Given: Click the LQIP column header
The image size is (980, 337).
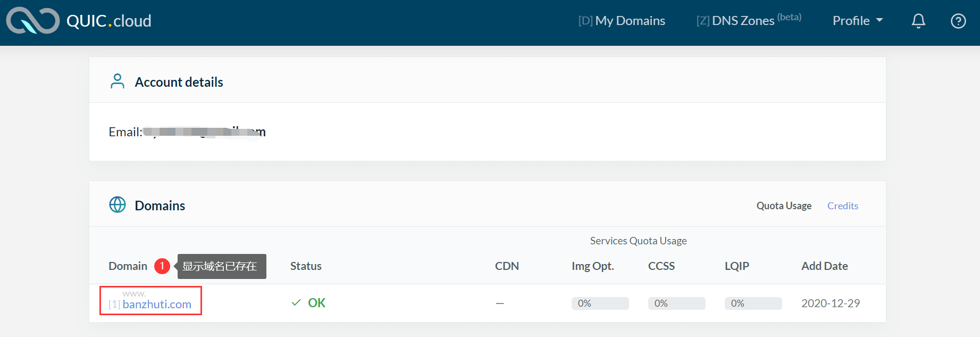Looking at the screenshot, I should click(x=737, y=266).
